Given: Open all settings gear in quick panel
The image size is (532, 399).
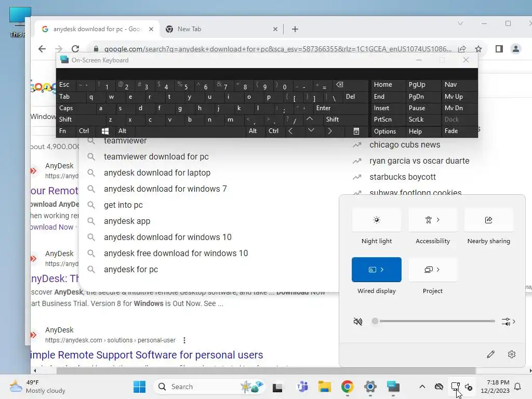Looking at the screenshot, I should (x=512, y=354).
